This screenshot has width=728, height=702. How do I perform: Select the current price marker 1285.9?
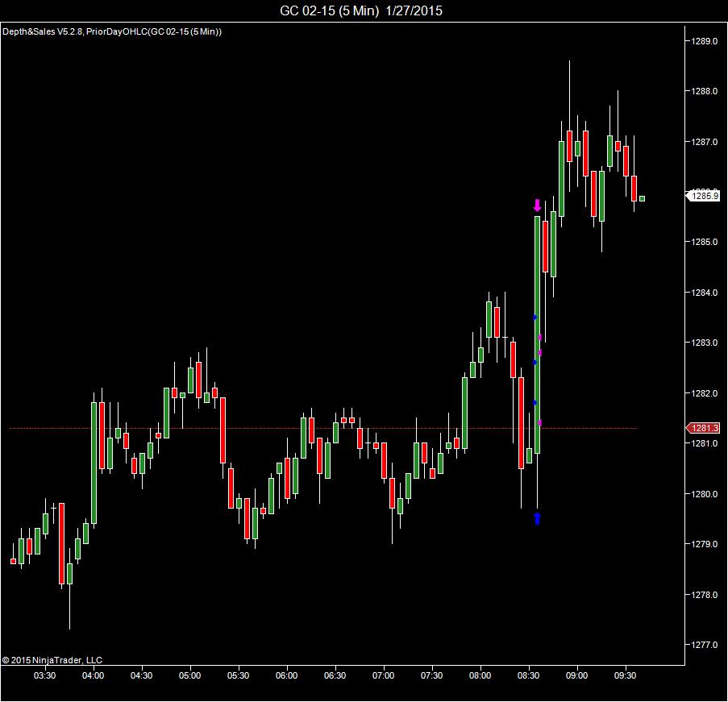703,196
